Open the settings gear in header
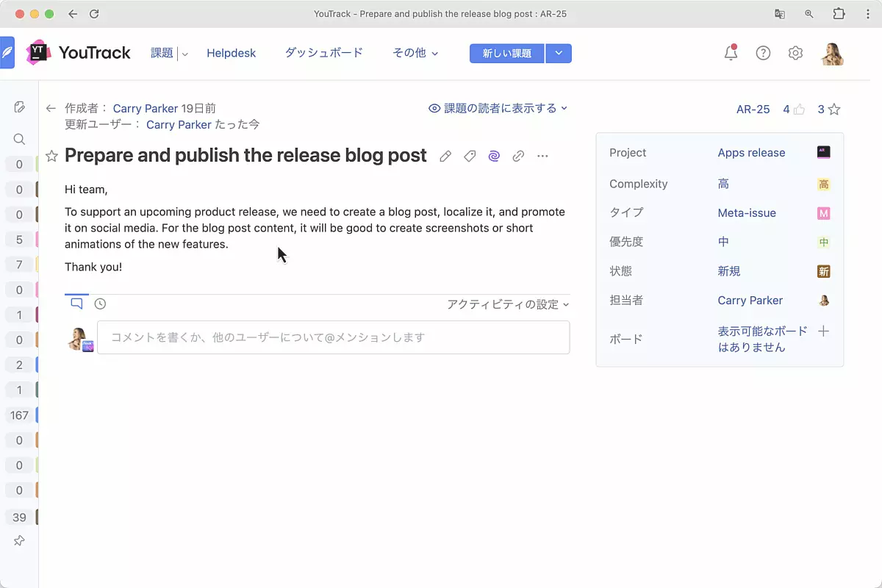The image size is (882, 588). coord(795,53)
